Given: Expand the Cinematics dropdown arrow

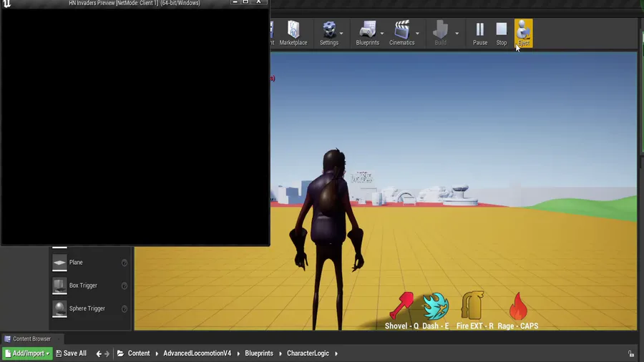Looking at the screenshot, I should tap(417, 34).
